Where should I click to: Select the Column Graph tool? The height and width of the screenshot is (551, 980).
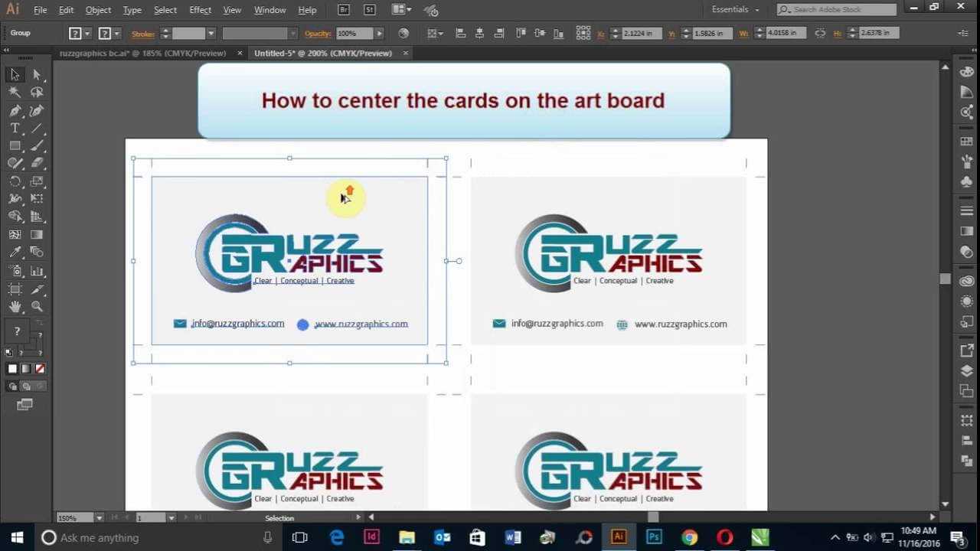(37, 270)
